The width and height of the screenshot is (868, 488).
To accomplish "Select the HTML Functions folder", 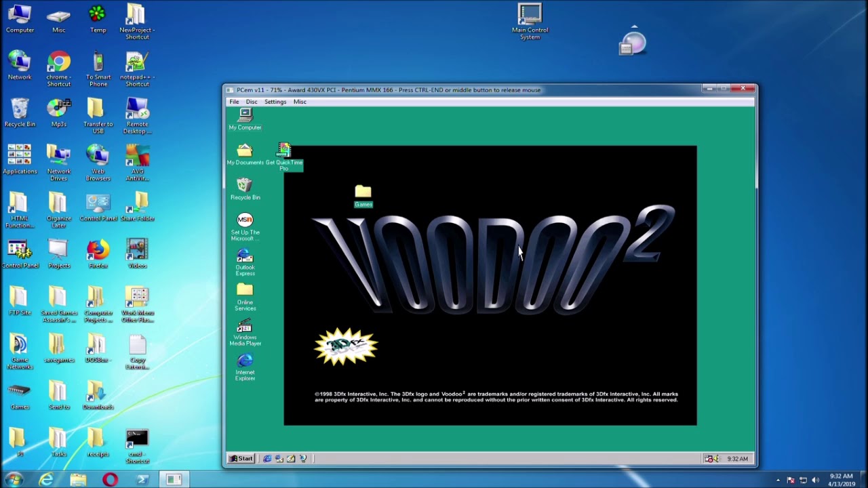I will tap(20, 210).
